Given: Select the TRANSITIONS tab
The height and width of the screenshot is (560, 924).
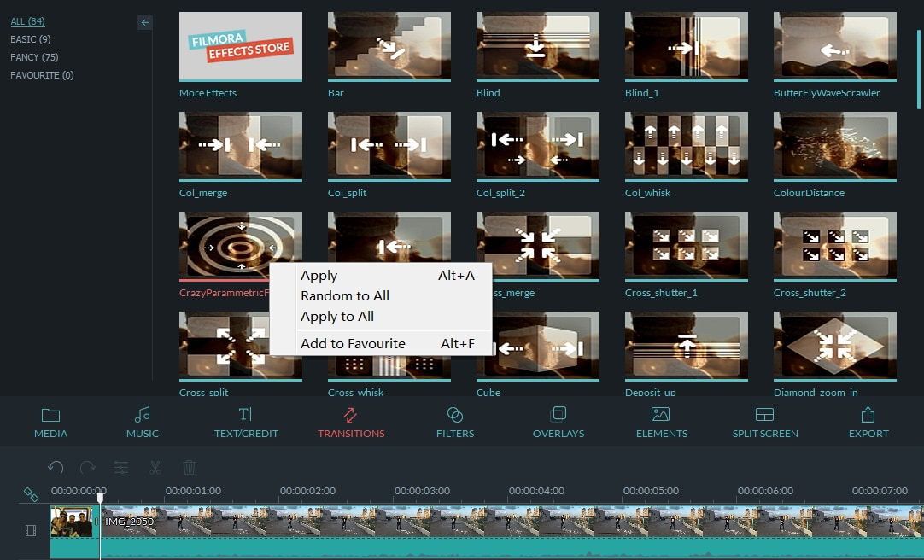Looking at the screenshot, I should click(x=351, y=423).
